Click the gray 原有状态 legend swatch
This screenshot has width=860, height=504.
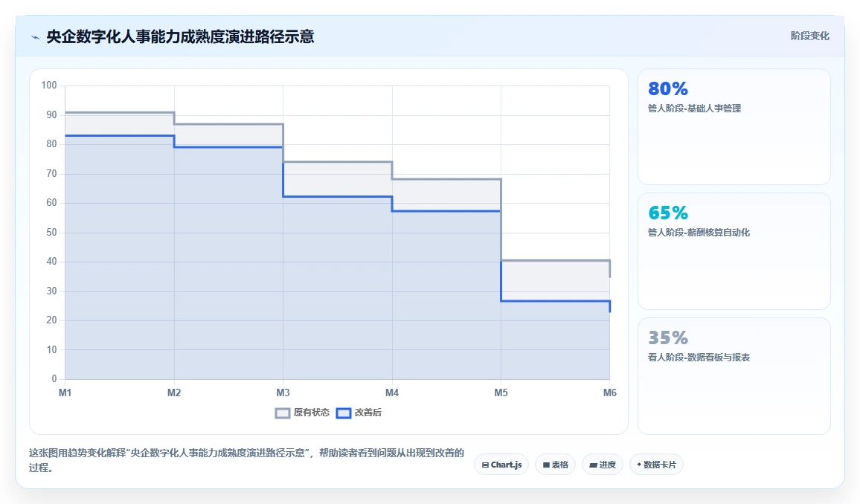pos(283,413)
